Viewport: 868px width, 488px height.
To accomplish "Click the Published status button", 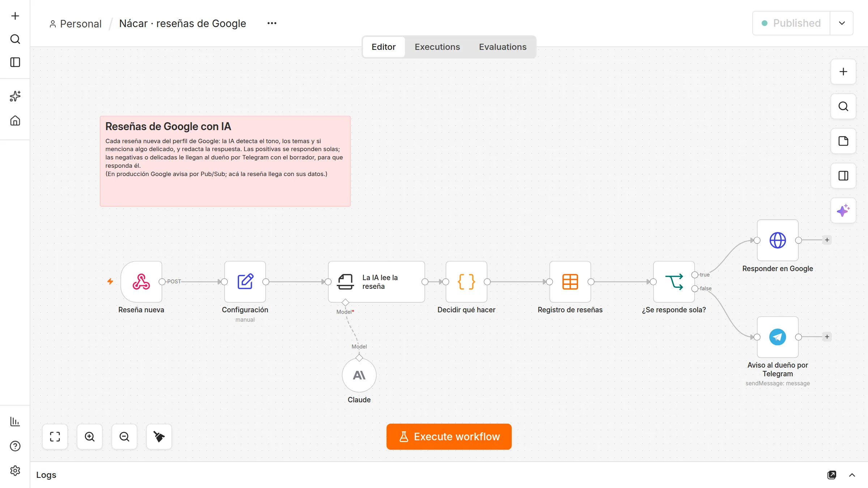I will [791, 23].
